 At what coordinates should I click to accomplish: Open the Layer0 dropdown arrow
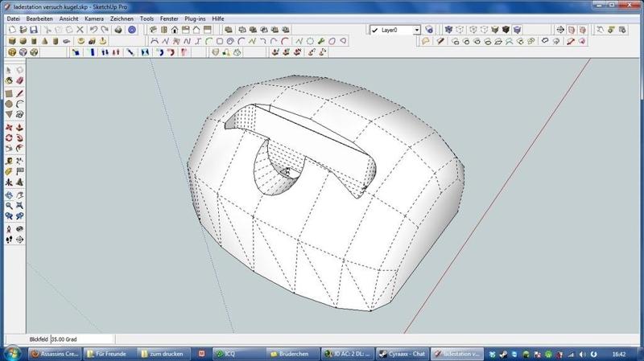click(417, 30)
